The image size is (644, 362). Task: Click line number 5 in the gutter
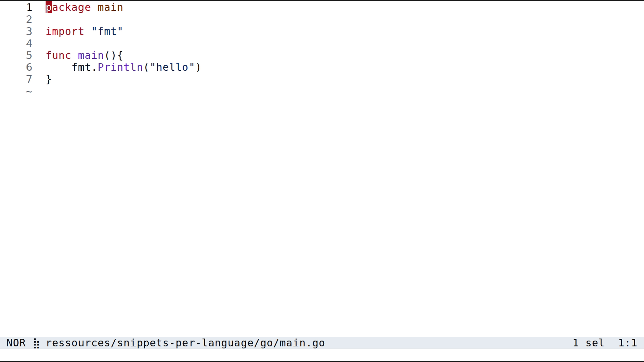29,55
